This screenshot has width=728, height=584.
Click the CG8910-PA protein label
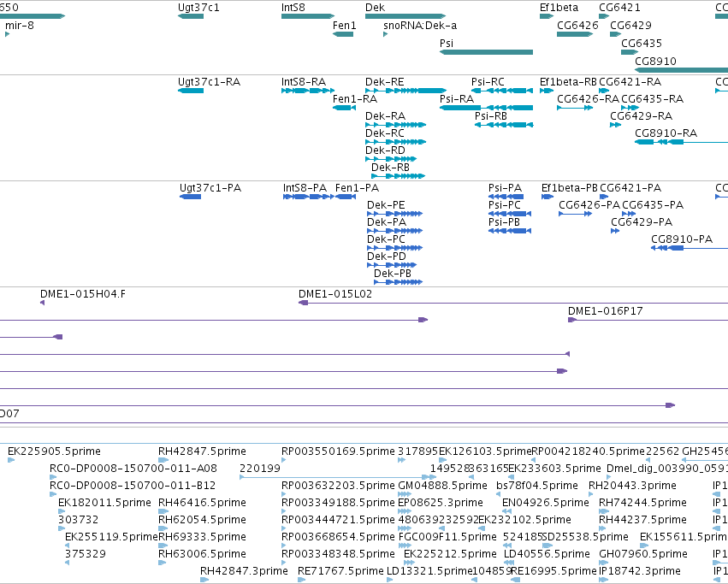point(682,239)
